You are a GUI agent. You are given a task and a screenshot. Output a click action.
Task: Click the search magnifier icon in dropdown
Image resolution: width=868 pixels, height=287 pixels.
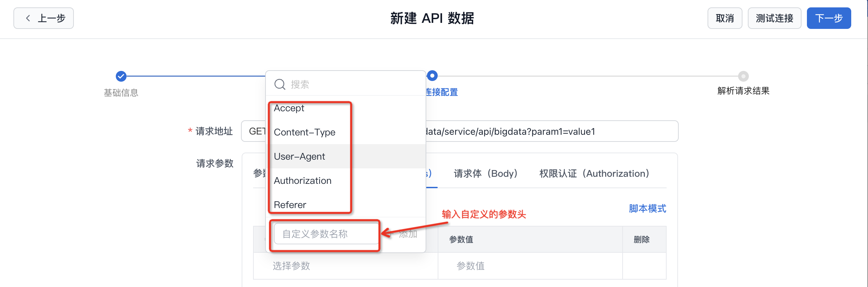click(x=280, y=84)
